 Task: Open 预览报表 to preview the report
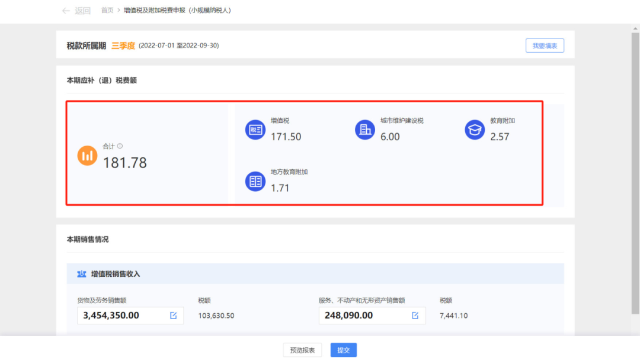(302, 350)
